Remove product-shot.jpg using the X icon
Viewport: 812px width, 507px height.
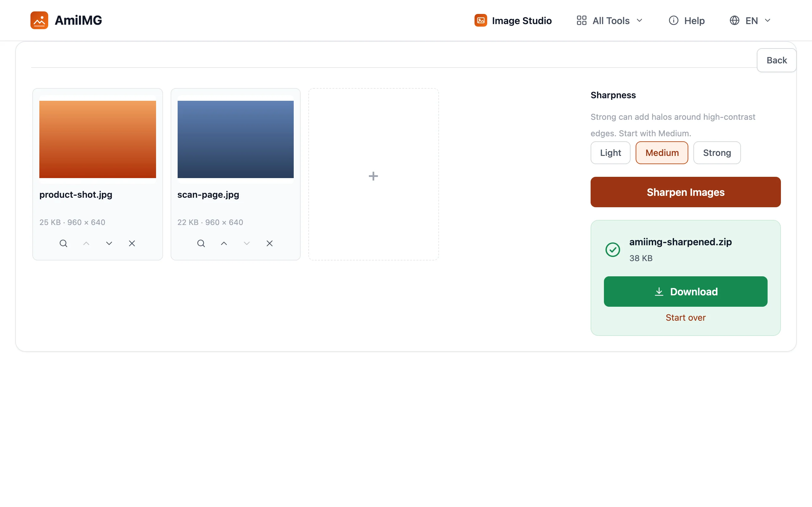tap(132, 243)
